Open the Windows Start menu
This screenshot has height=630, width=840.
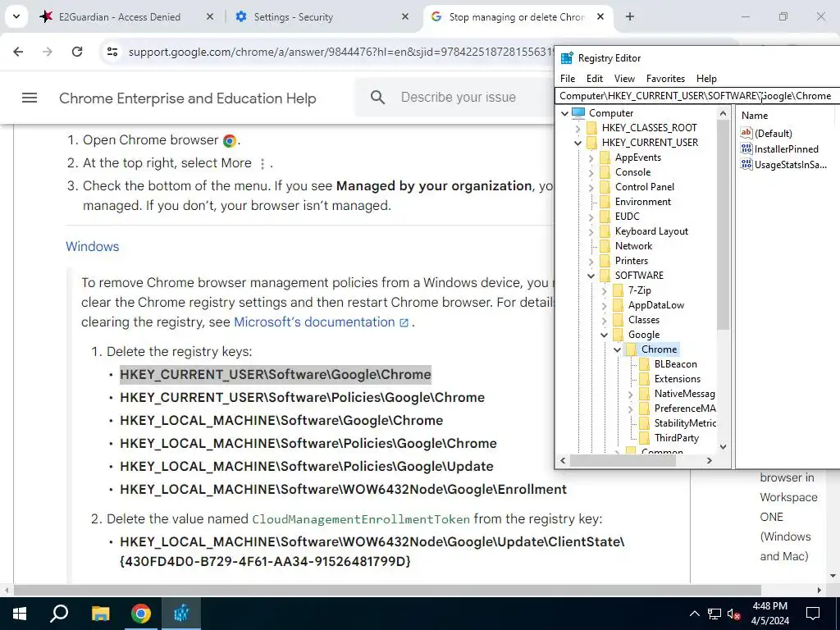click(x=20, y=614)
